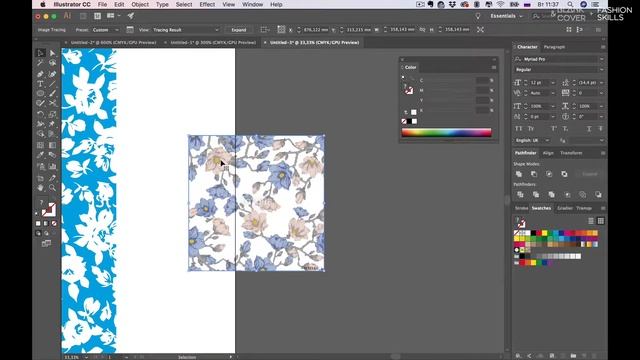Switch to the Transform panel tab
The image size is (640, 360).
(x=571, y=153)
